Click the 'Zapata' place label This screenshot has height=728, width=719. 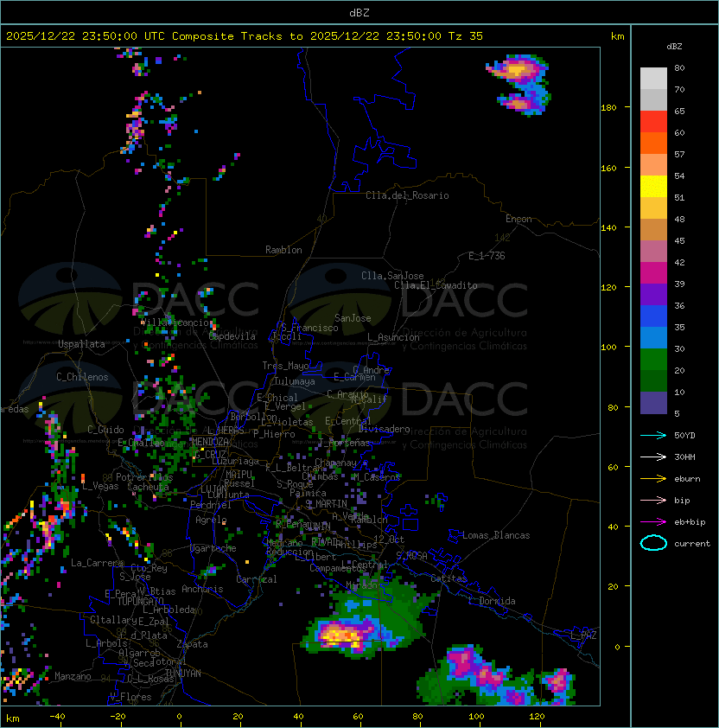click(x=192, y=644)
